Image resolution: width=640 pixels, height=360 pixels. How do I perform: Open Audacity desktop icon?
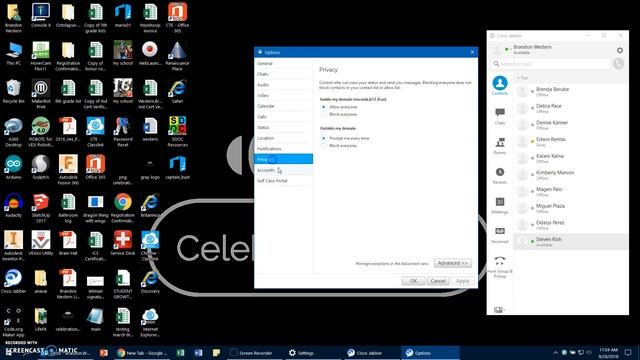tap(13, 205)
